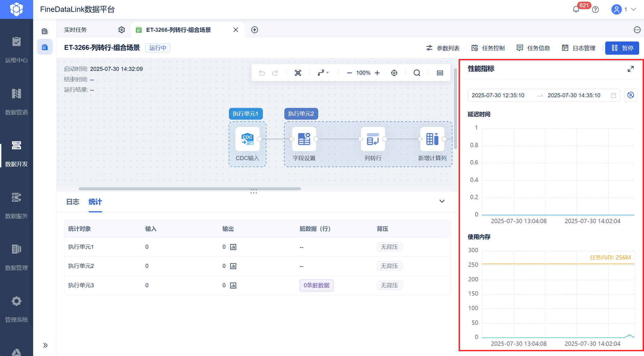Open output chart icon for 执行单元2
The image size is (644, 356).
pos(233,266)
